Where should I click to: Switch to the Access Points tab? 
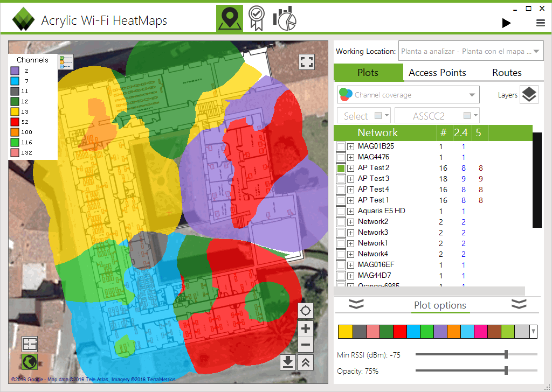437,73
